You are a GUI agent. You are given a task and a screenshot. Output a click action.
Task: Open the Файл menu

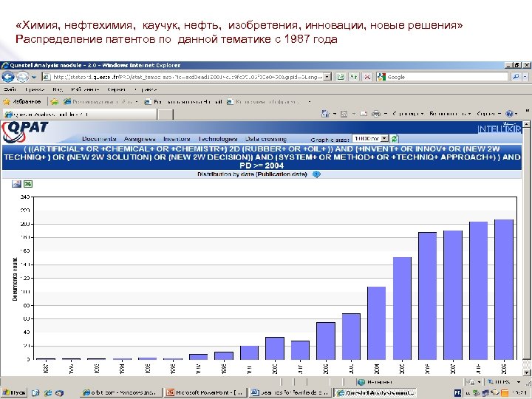(10, 89)
